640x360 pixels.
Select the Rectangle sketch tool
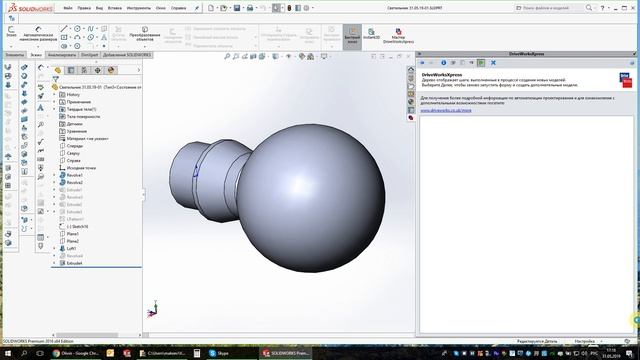tap(64, 37)
